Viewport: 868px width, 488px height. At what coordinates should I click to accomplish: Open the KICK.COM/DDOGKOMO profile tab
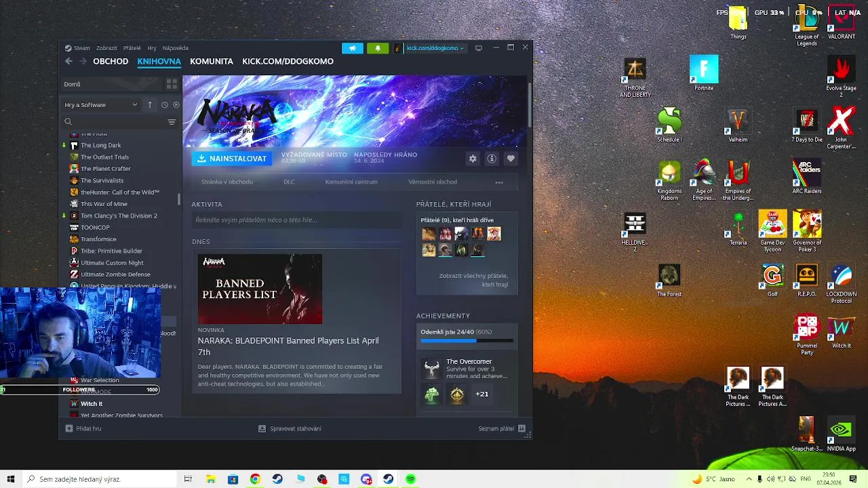[x=288, y=61]
